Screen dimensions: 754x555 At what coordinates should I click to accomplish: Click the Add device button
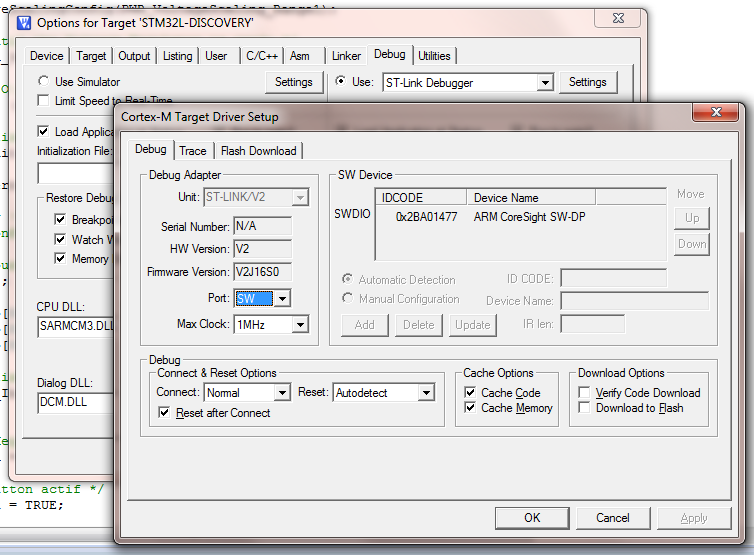(364, 325)
